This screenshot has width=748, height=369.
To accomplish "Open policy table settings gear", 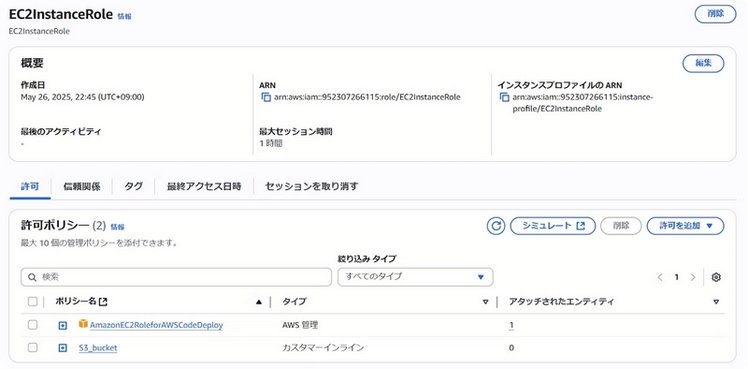I will [x=716, y=277].
